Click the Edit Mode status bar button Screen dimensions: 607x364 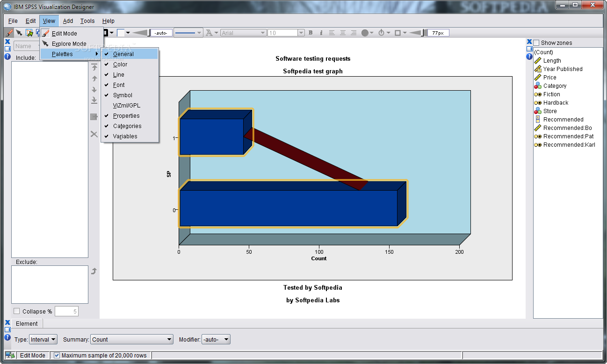pyautogui.click(x=33, y=355)
